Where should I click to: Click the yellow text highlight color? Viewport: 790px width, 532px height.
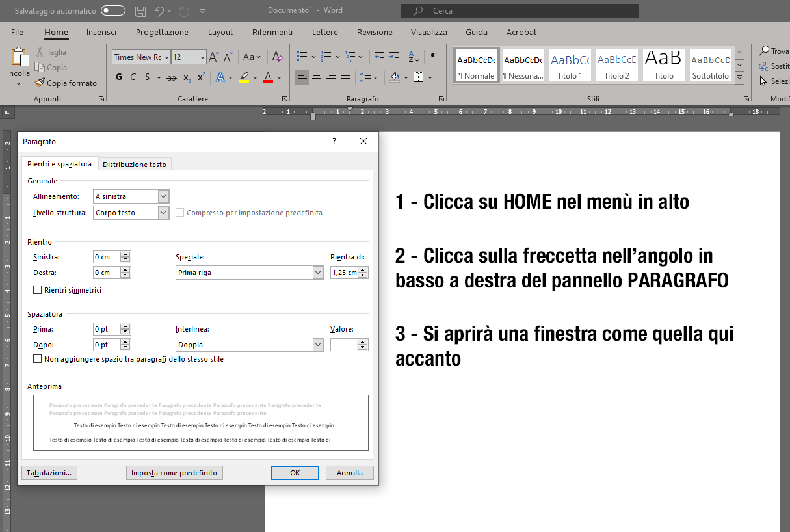244,77
